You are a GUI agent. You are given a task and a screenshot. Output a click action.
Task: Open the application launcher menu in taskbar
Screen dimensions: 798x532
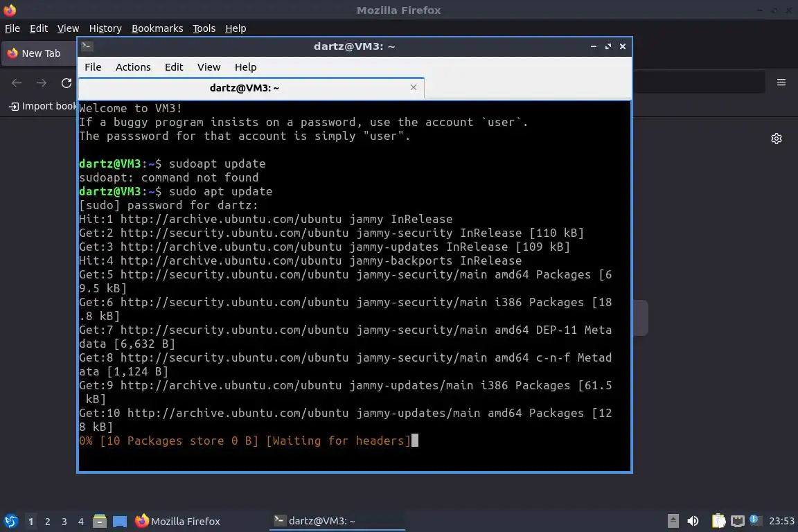coord(11,521)
